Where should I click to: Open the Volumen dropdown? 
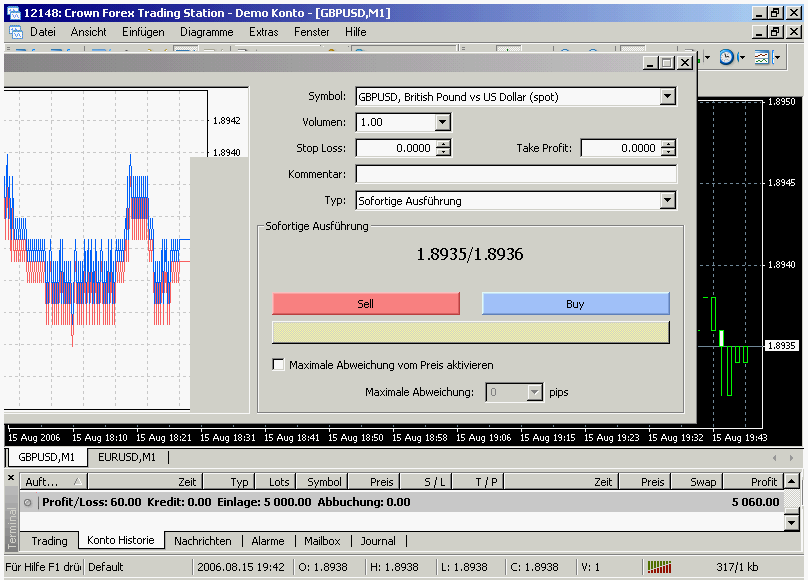tap(443, 122)
